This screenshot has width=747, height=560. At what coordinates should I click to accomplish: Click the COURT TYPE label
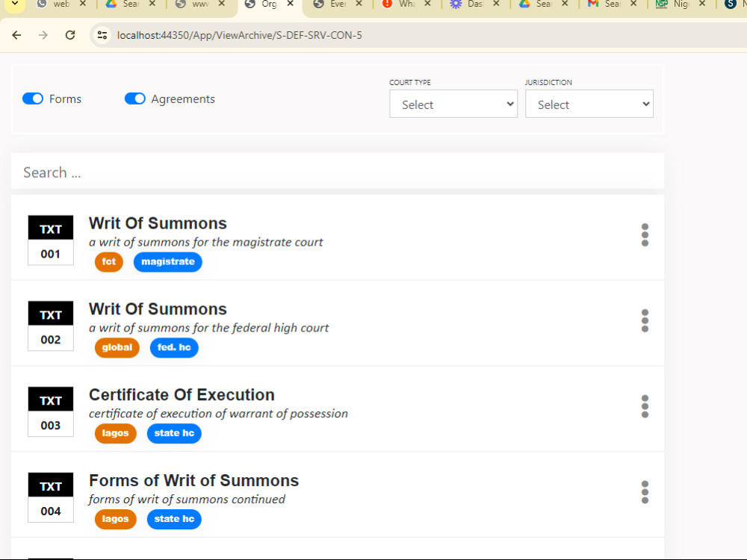point(409,82)
